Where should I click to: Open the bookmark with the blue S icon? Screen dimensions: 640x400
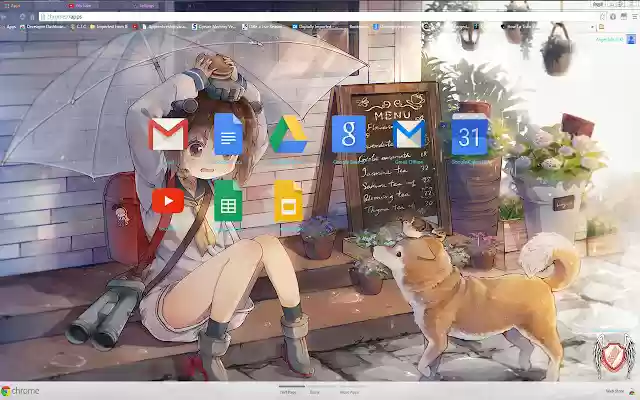point(214,27)
